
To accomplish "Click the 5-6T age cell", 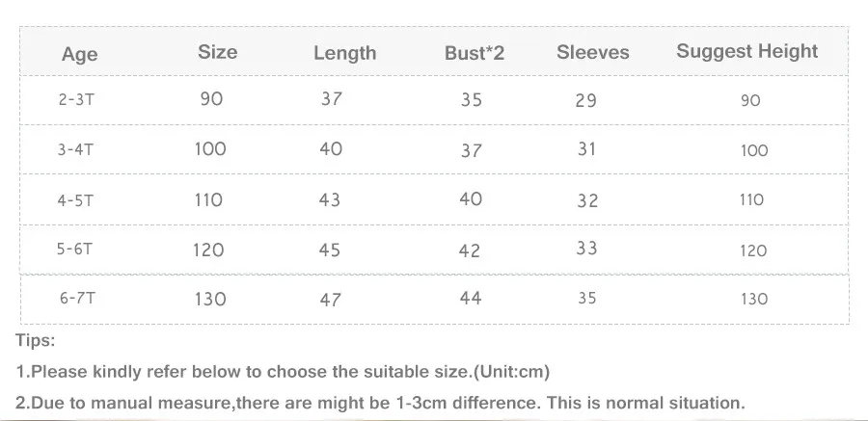I will tap(74, 249).
